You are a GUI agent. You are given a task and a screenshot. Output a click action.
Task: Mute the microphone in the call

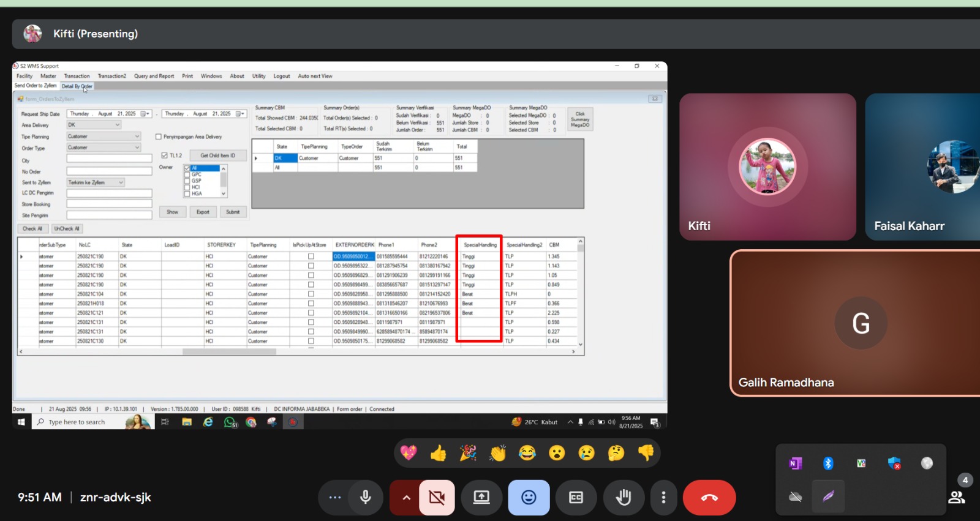click(x=366, y=498)
